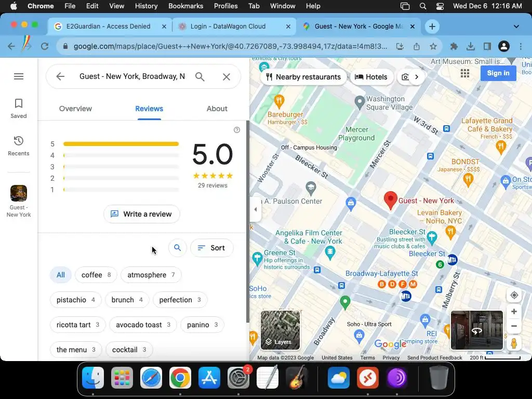Open the Bookmarks menu in menu bar

(x=185, y=6)
